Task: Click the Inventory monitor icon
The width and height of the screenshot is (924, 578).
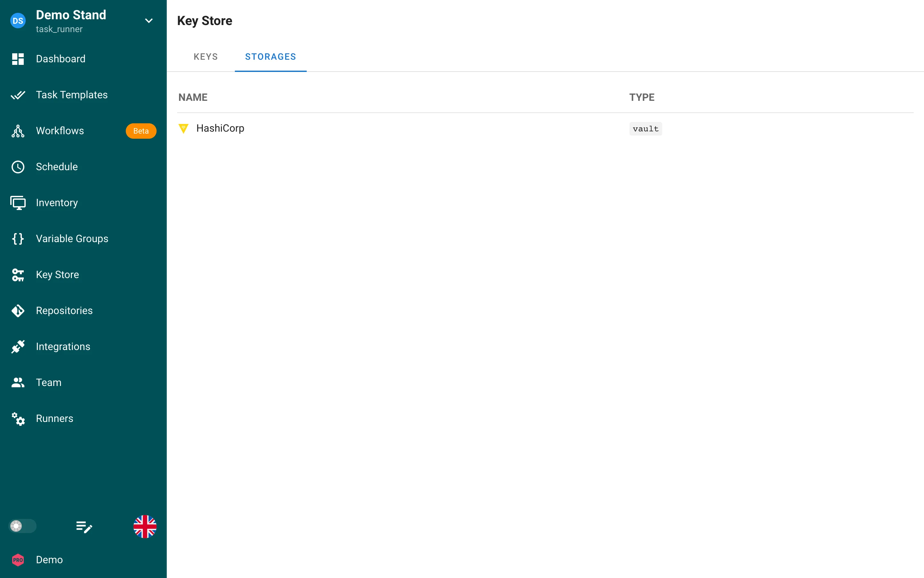Action: [x=18, y=203]
